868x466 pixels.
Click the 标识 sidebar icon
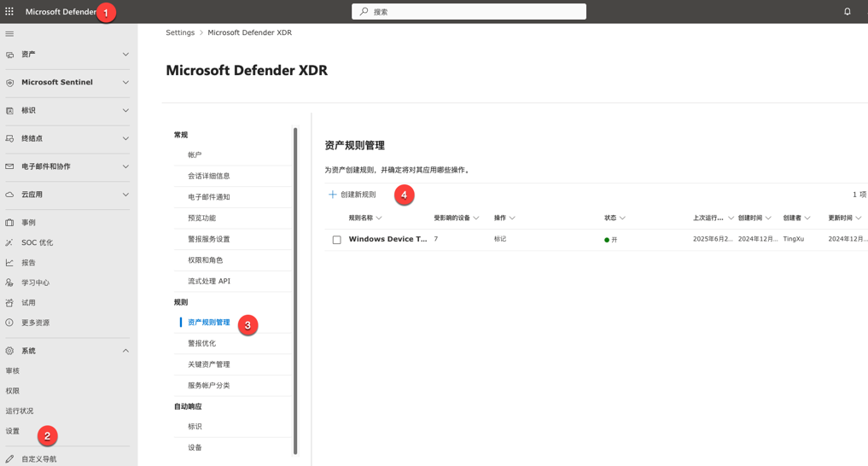tap(9, 111)
